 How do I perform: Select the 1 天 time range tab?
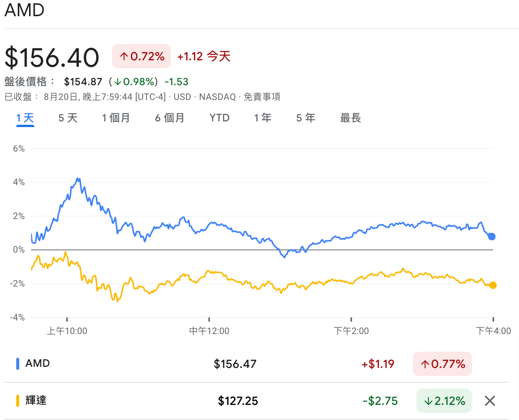click(x=25, y=118)
